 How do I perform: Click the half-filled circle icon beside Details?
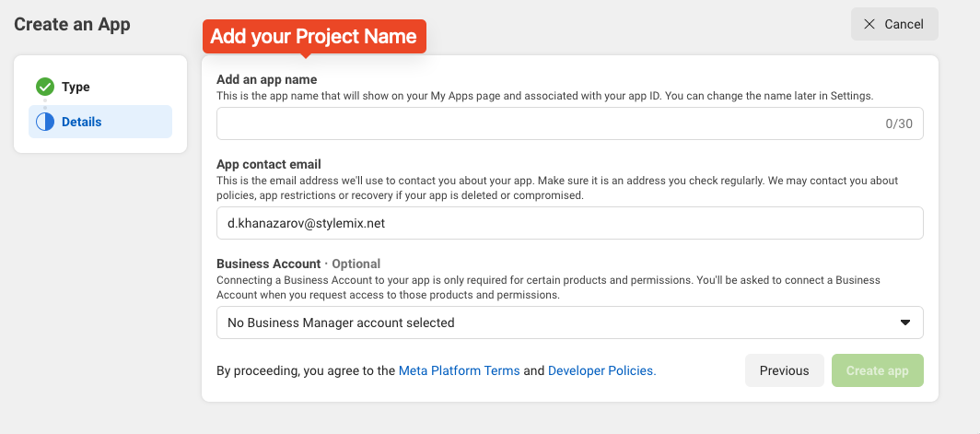pos(45,122)
